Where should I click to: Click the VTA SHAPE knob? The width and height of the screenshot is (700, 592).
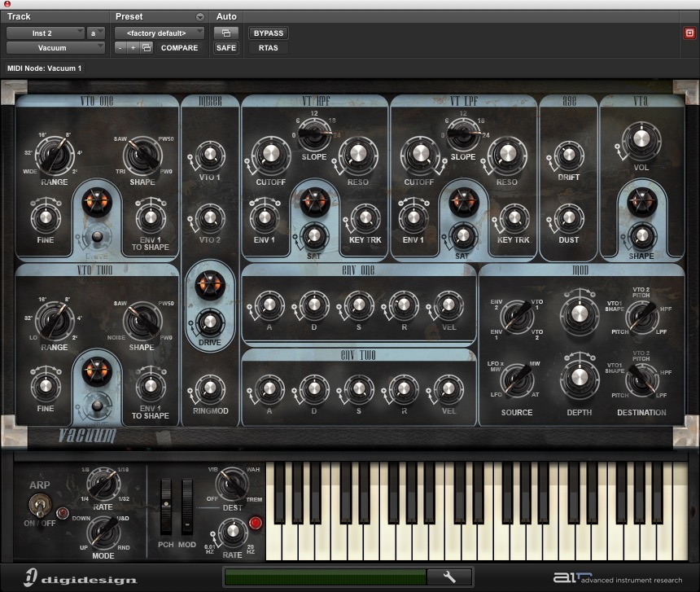641,235
